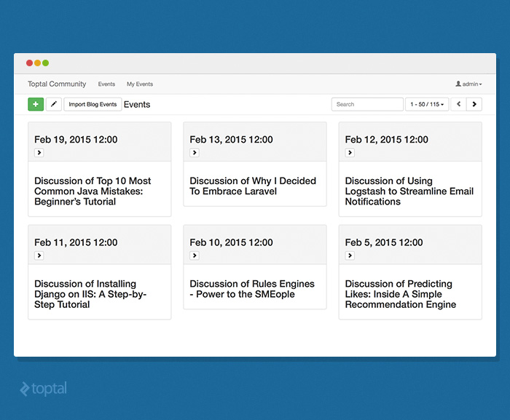
Task: Click the Feb 11, 2015 12:00 date heading
Action: click(x=76, y=242)
